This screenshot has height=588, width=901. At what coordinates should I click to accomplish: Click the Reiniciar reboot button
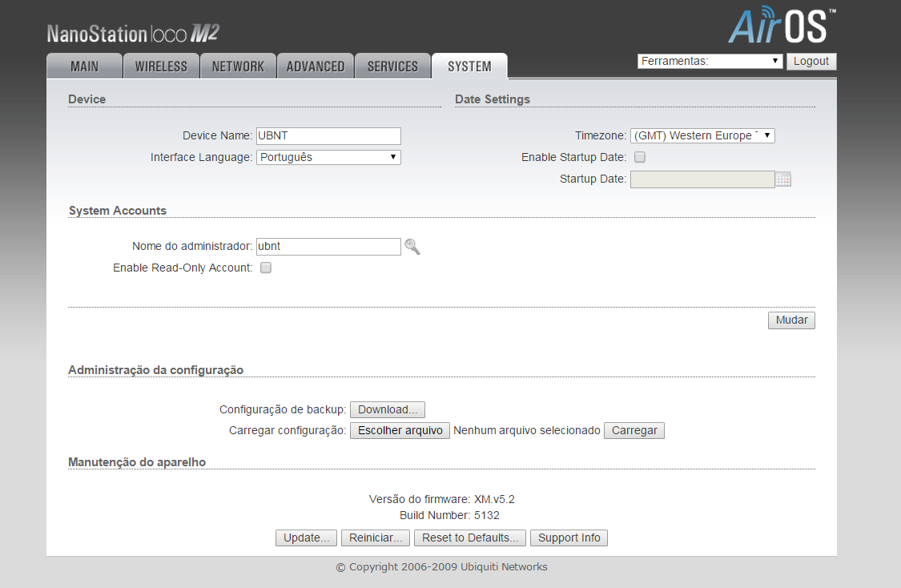(376, 538)
